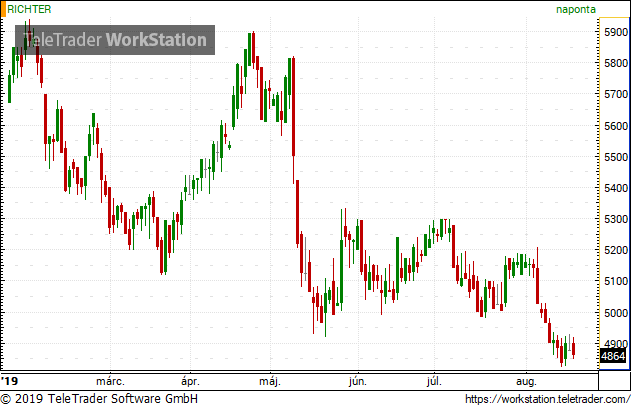631x408 pixels.
Task: Click the TeleTrader Software GmbH copyright text
Action: (100, 399)
